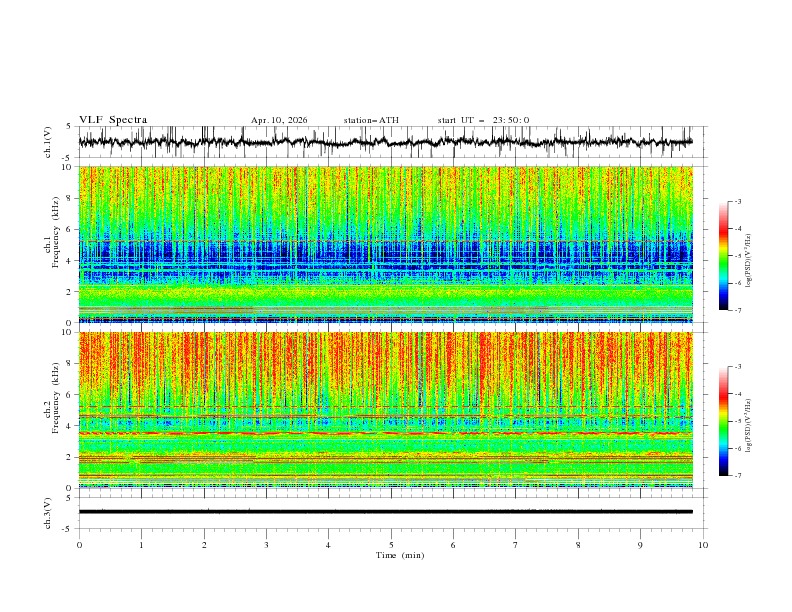Click the "VLF Spectra" title text
The width and height of the screenshot is (792, 612).
click(113, 120)
